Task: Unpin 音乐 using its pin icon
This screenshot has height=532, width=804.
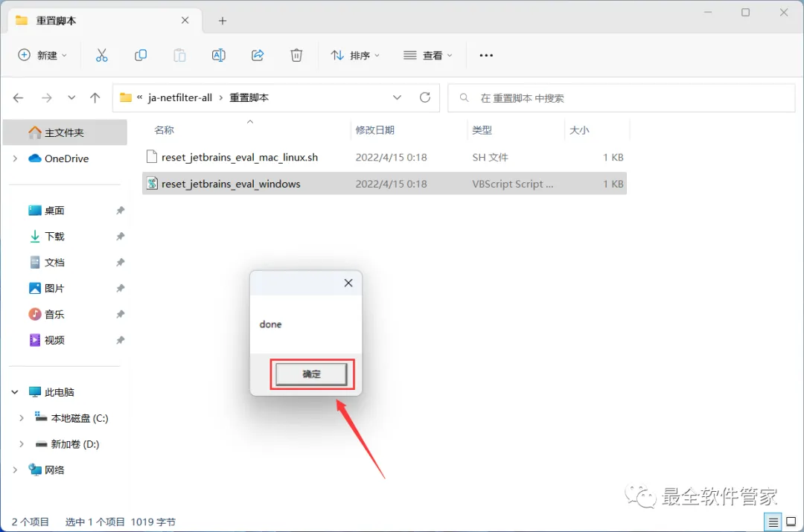Action: 120,314
